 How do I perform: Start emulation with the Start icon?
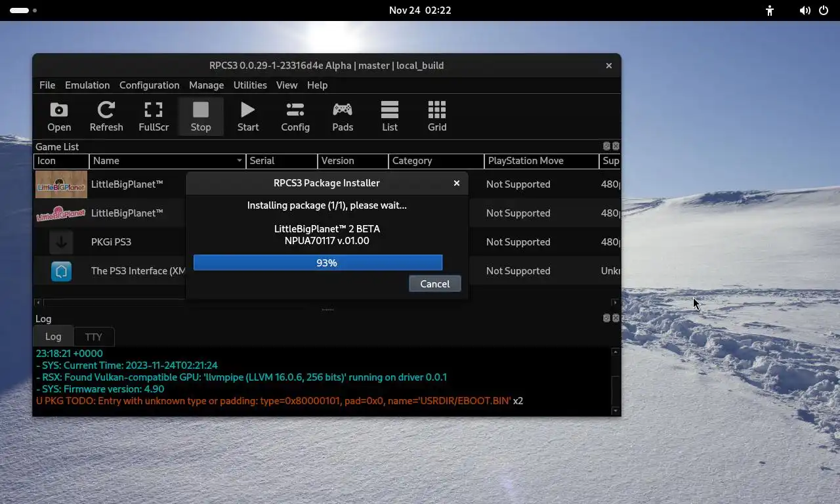[248, 117]
